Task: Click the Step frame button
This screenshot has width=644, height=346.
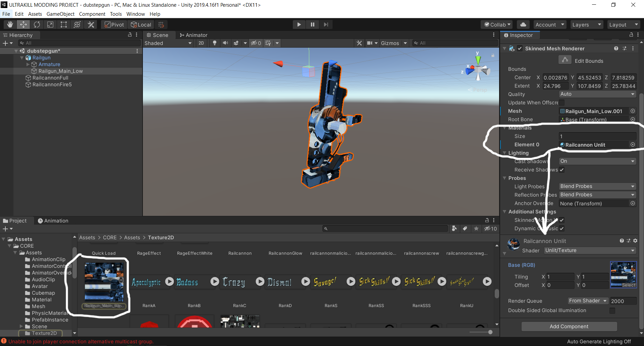Action: point(326,24)
